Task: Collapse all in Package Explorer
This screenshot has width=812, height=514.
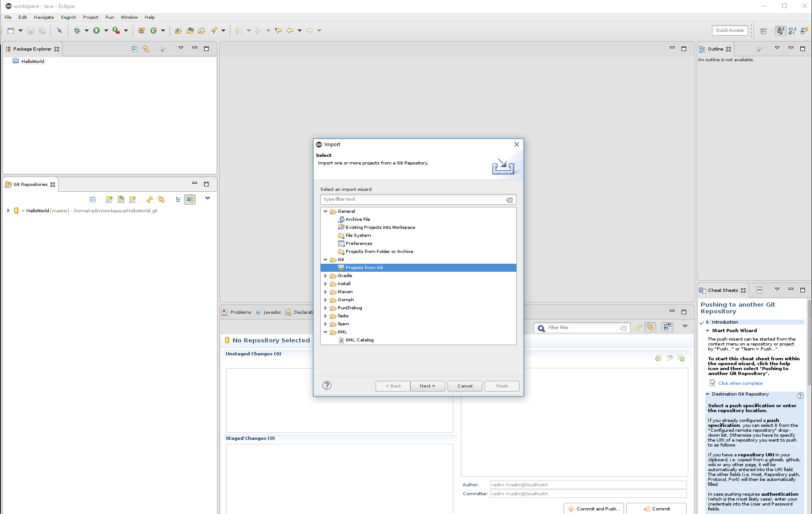Action: [x=134, y=49]
